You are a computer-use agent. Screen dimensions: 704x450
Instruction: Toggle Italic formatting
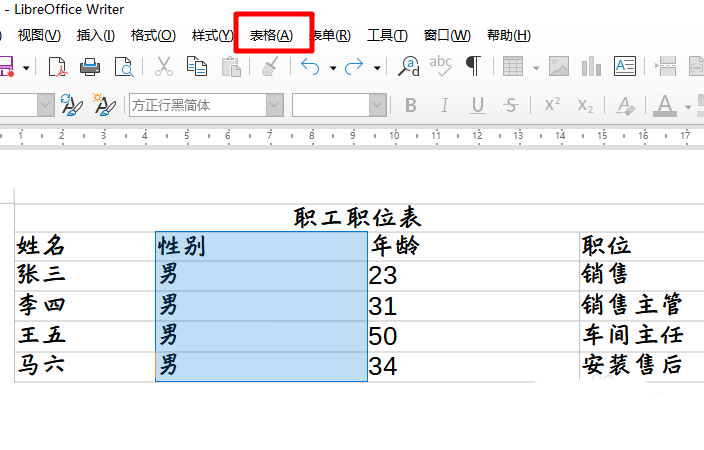[444, 106]
